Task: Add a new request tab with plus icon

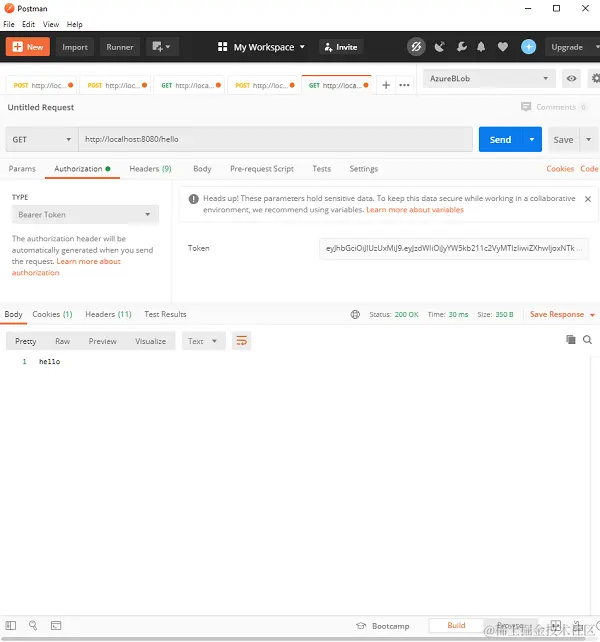Action: [386, 85]
